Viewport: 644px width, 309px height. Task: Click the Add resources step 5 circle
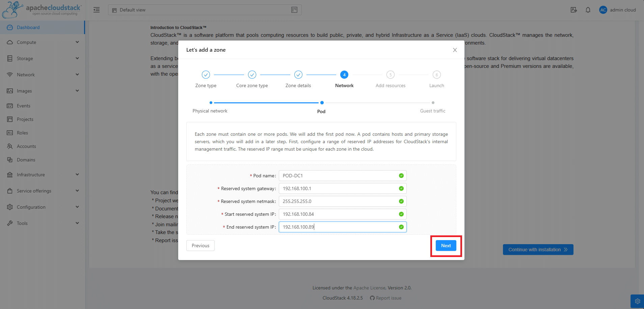391,75
